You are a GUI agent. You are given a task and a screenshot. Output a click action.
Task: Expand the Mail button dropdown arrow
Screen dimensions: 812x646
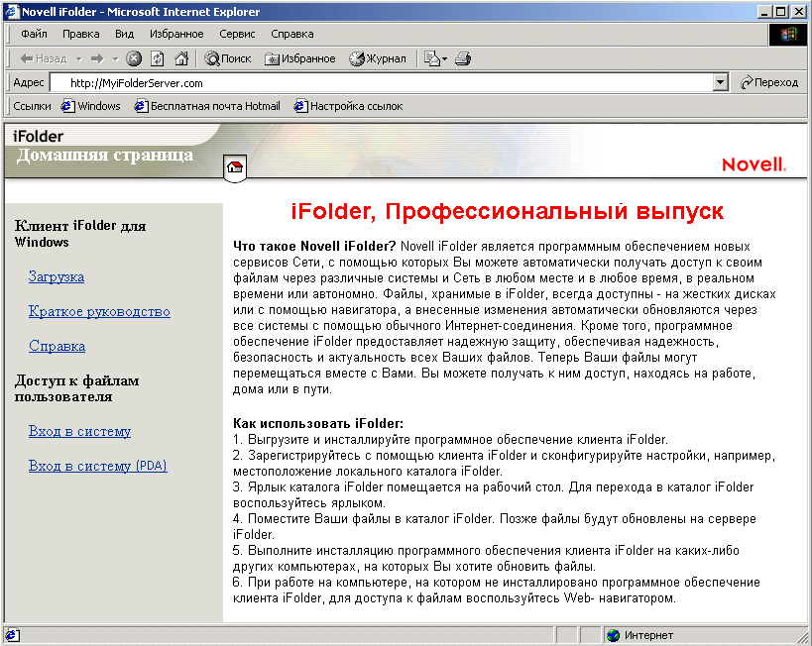444,59
